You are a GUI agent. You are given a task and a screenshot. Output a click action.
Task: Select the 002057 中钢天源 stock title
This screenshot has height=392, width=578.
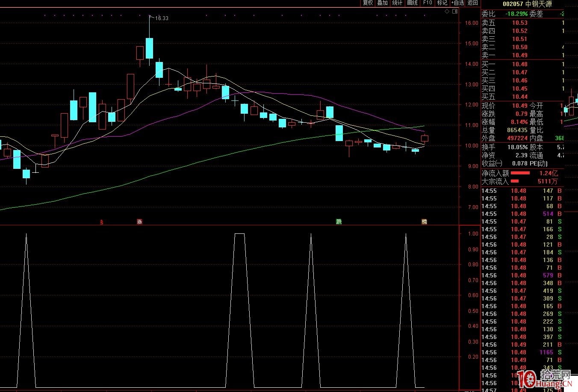tap(527, 4)
